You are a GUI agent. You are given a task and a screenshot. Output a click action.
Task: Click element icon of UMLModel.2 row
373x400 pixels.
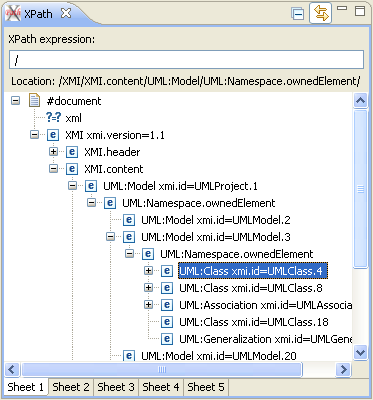(x=129, y=220)
